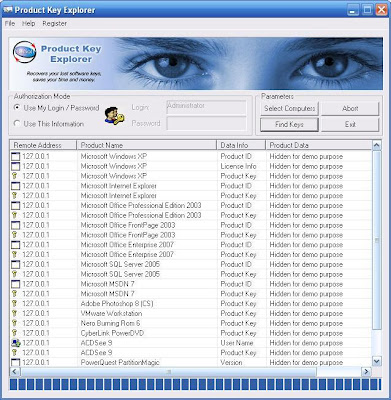Click user icon for ACDSee 9 User Name row
Image resolution: width=391 pixels, height=400 pixels.
(x=15, y=343)
